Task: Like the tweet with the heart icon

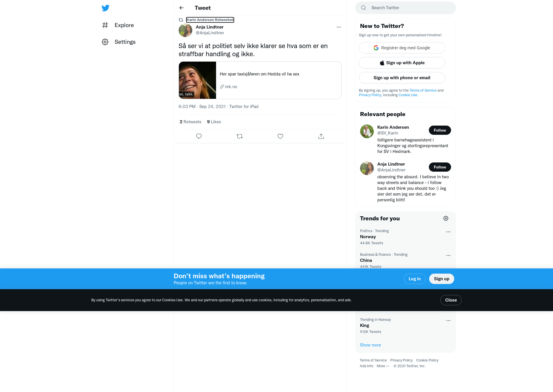Action: [x=280, y=136]
